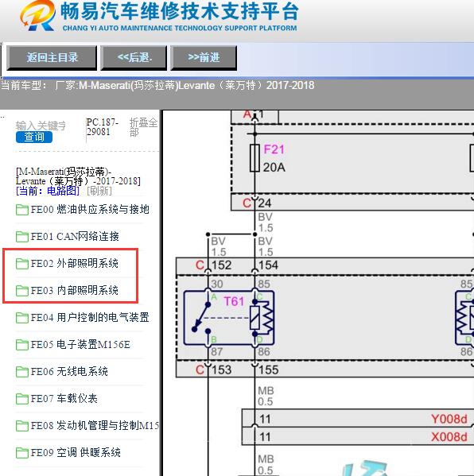474x476 pixels.
Task: Open the FE00 燃油供应系统与接地 folder icon
Action: (22, 210)
